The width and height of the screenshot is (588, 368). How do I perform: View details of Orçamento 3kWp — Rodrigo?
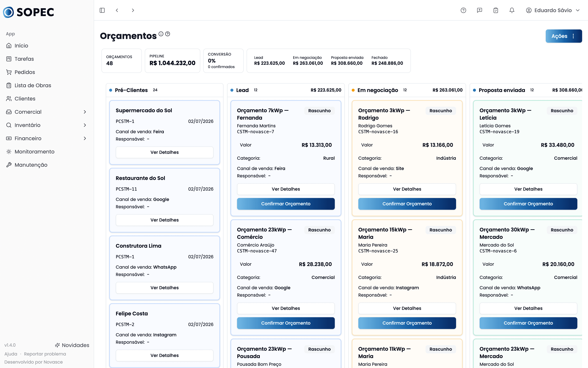(407, 189)
